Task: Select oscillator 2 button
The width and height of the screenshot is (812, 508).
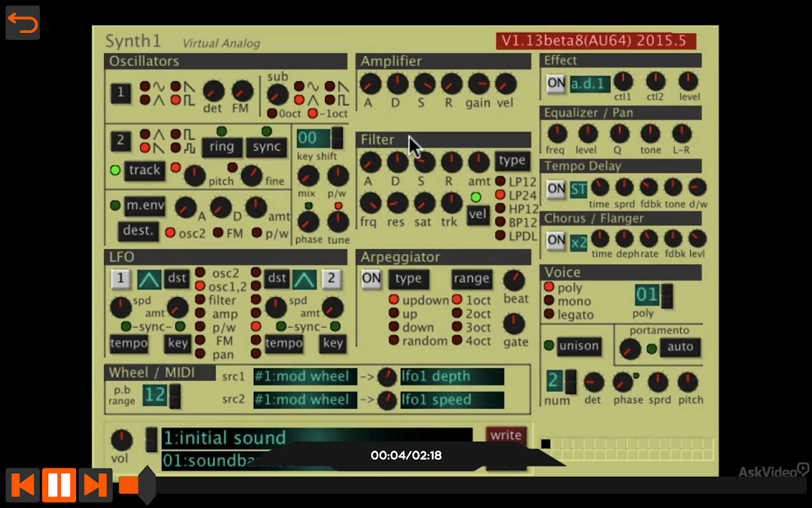Action: (x=121, y=140)
